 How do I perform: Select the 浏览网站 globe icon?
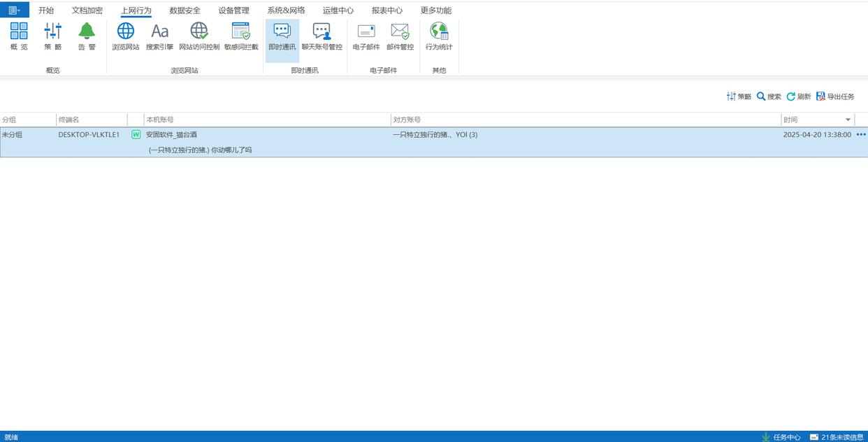(x=126, y=36)
